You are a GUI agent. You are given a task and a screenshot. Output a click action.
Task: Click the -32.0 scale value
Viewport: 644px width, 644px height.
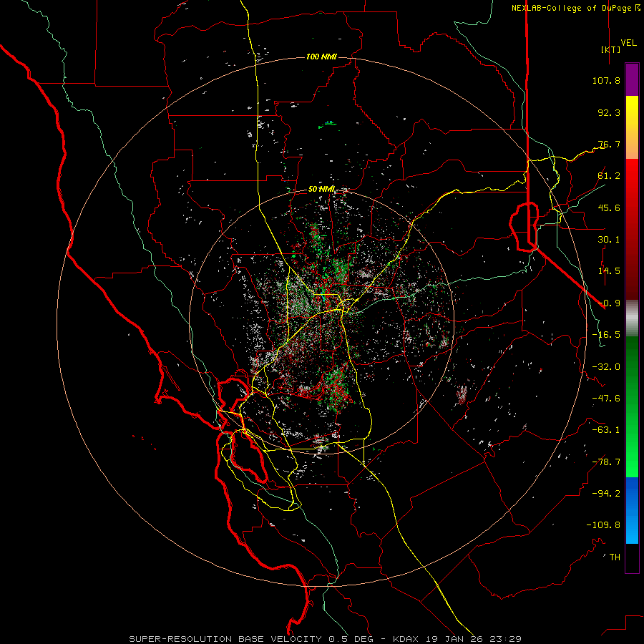click(x=606, y=367)
